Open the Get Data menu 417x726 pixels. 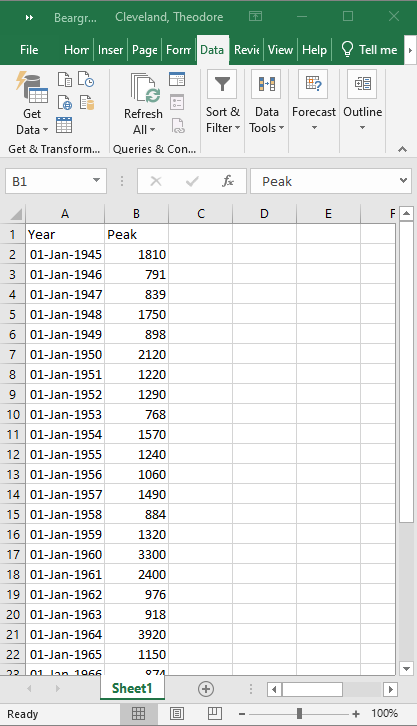click(31, 102)
